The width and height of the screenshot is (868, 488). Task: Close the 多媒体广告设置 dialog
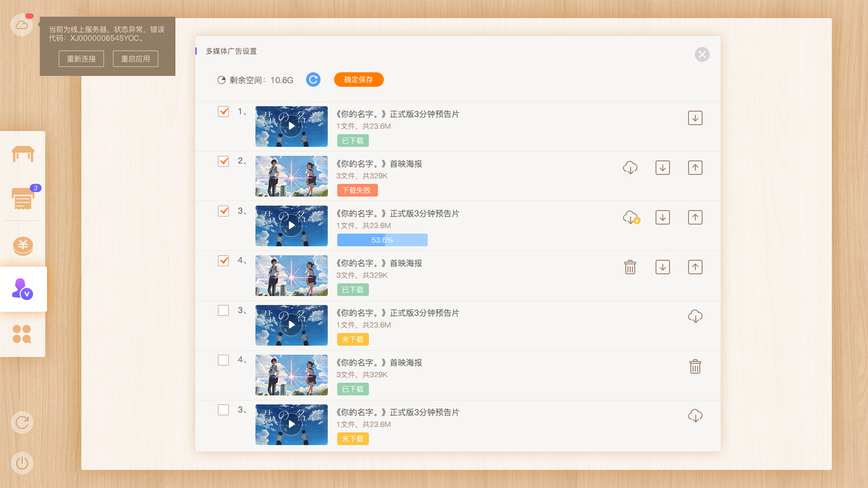pyautogui.click(x=702, y=55)
